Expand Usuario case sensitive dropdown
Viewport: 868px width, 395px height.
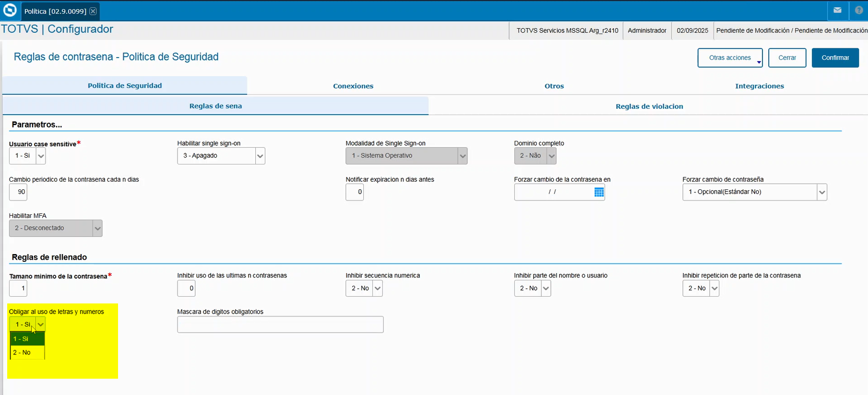coord(41,156)
